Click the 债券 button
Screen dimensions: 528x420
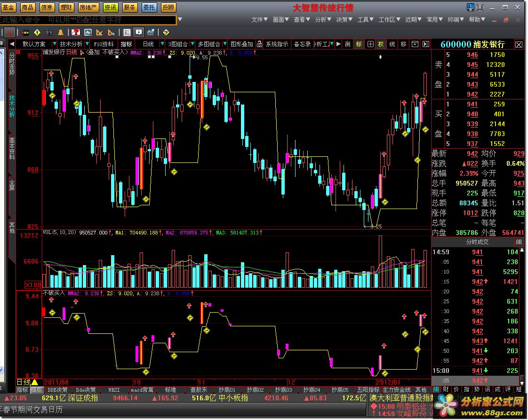point(47,7)
